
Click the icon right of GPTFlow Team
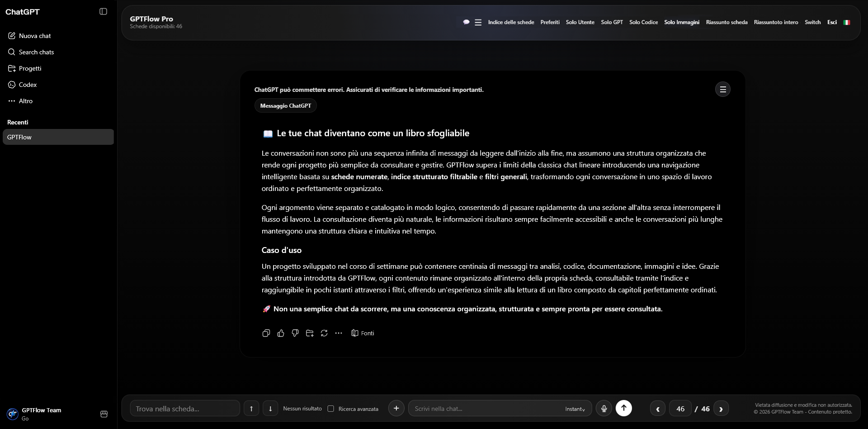pyautogui.click(x=104, y=414)
